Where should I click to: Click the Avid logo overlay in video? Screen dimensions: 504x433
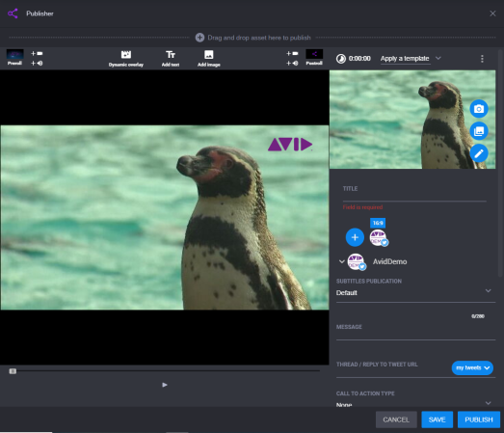[290, 145]
